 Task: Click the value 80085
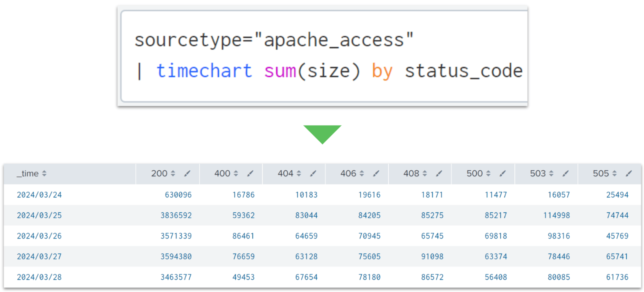(x=559, y=277)
